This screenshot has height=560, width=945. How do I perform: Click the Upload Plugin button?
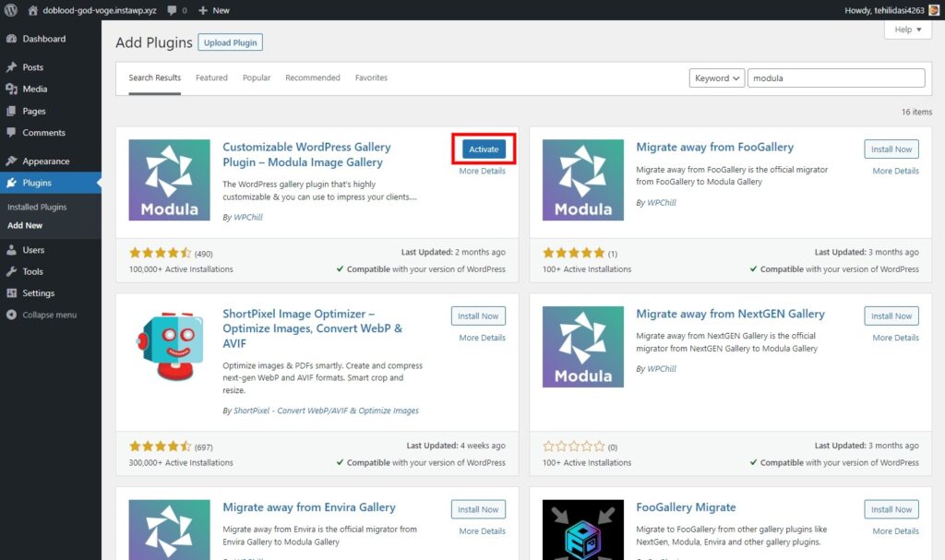pos(230,42)
